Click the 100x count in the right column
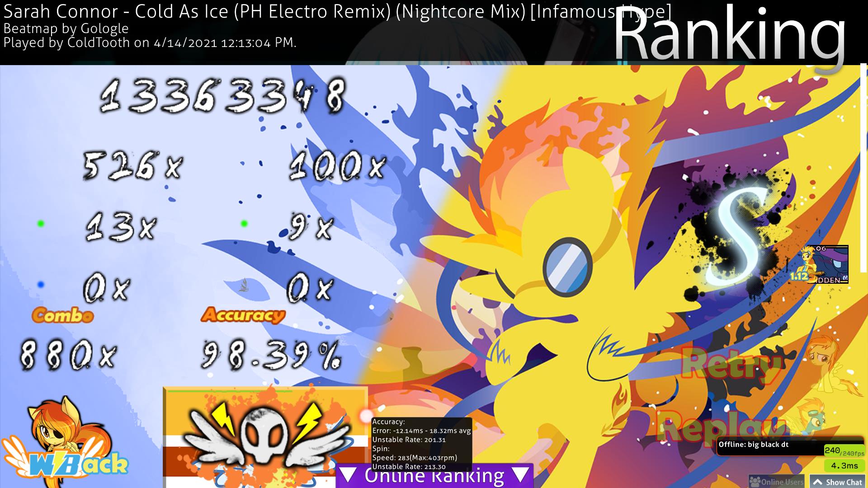Screen dimensions: 868x488 (337, 165)
